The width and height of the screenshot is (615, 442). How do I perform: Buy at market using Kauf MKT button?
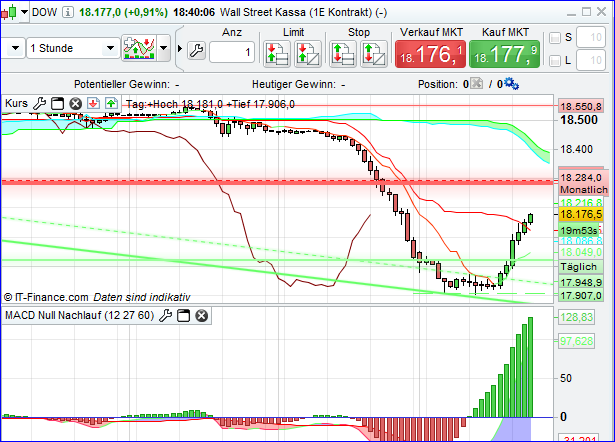[x=504, y=54]
